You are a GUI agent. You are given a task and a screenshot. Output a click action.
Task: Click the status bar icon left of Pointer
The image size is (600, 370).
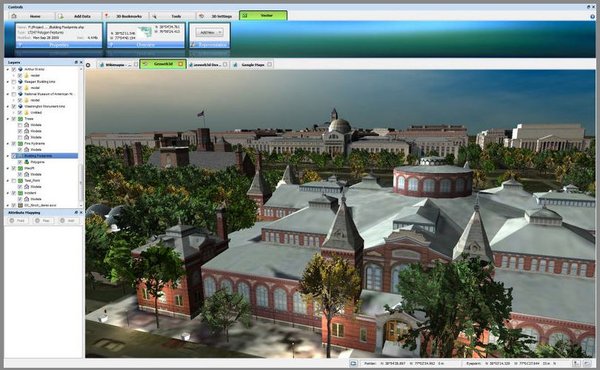pos(354,363)
